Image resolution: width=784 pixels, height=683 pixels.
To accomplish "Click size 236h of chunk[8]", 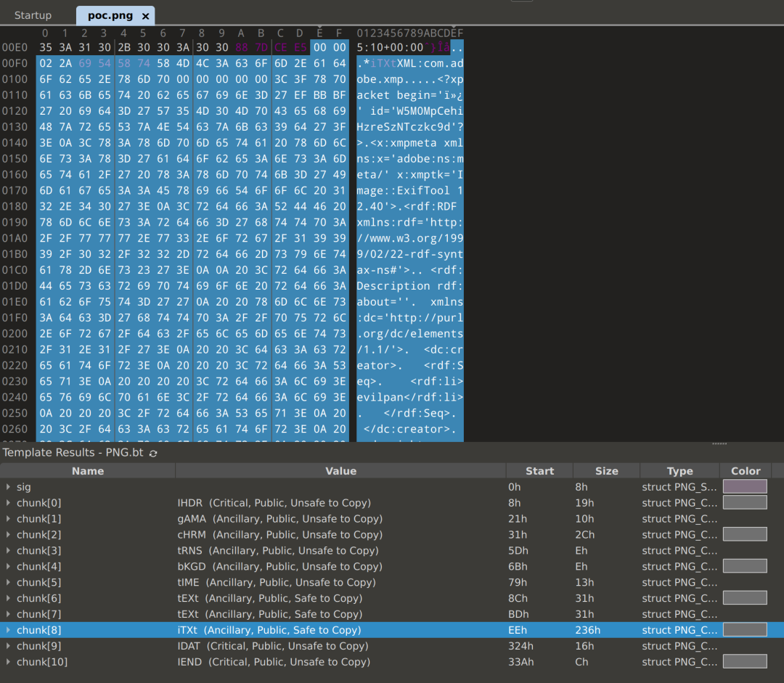I will click(x=587, y=630).
